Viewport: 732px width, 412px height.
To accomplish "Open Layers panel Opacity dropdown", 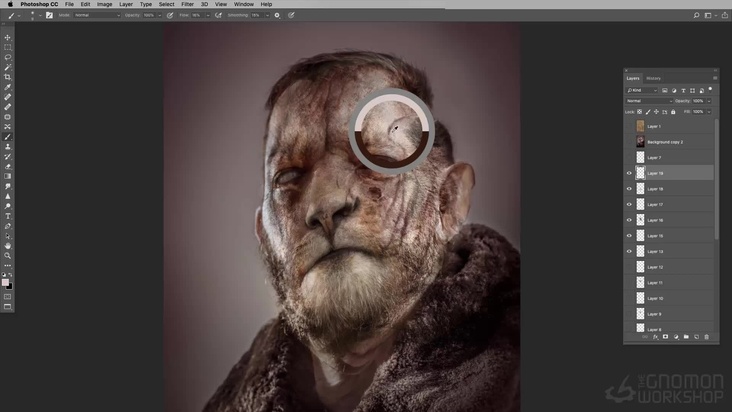I will (x=709, y=101).
